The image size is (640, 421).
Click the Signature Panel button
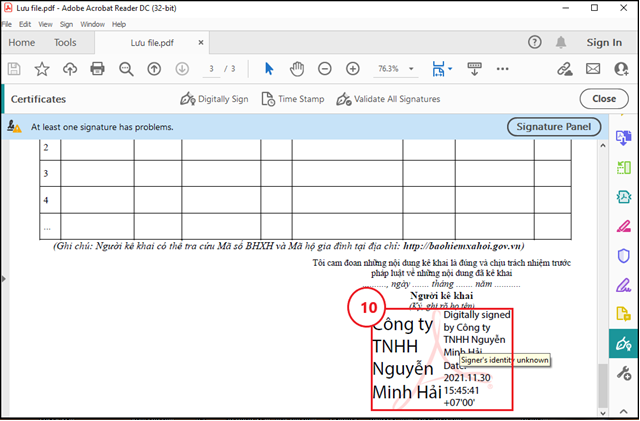pos(554,127)
